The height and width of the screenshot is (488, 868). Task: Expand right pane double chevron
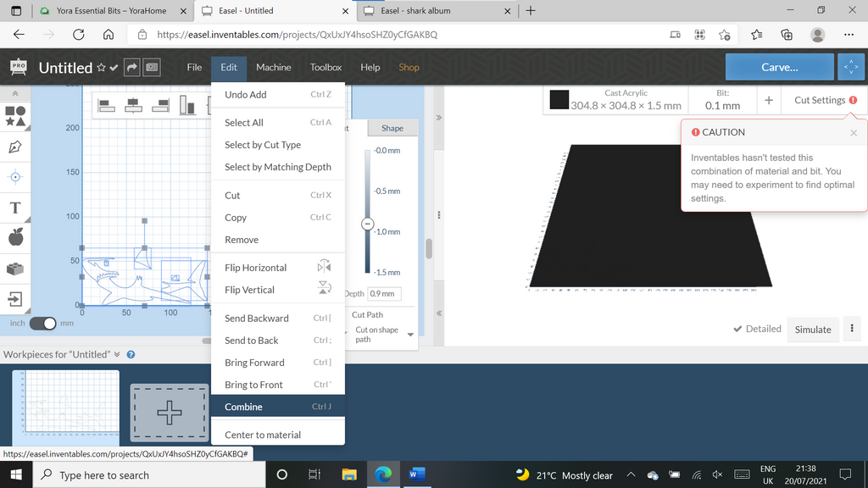tap(438, 117)
